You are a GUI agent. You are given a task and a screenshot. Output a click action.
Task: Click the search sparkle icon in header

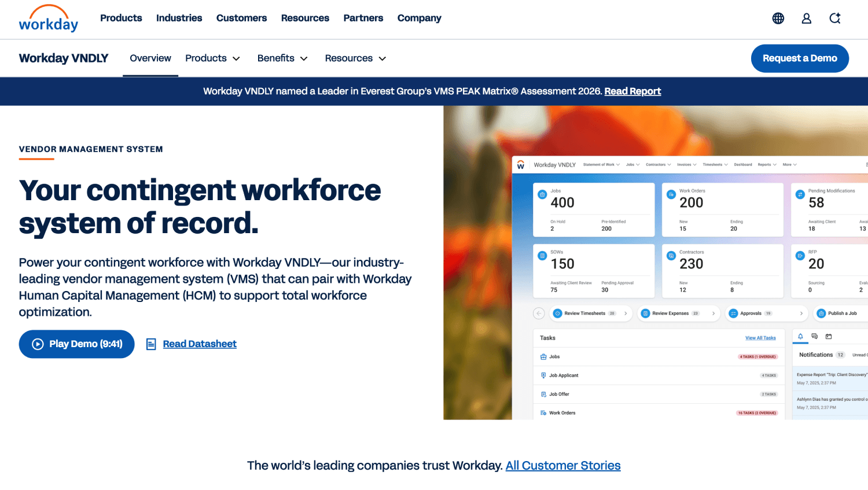point(835,19)
